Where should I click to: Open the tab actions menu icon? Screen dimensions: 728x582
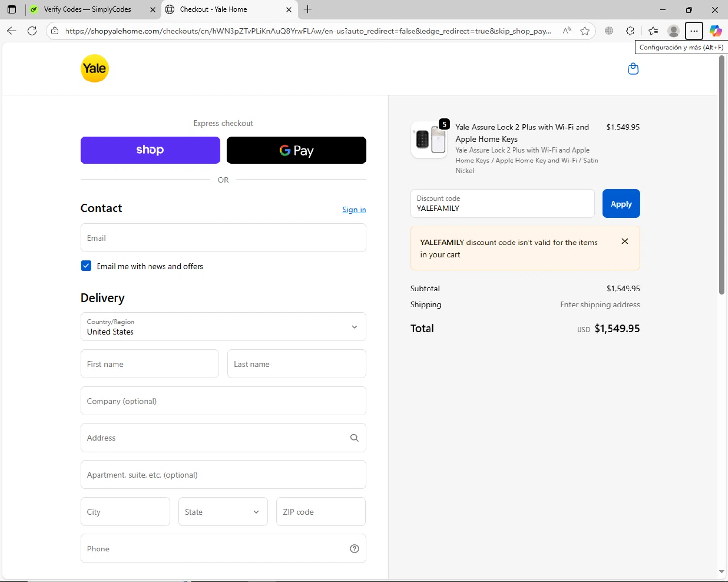pyautogui.click(x=12, y=9)
